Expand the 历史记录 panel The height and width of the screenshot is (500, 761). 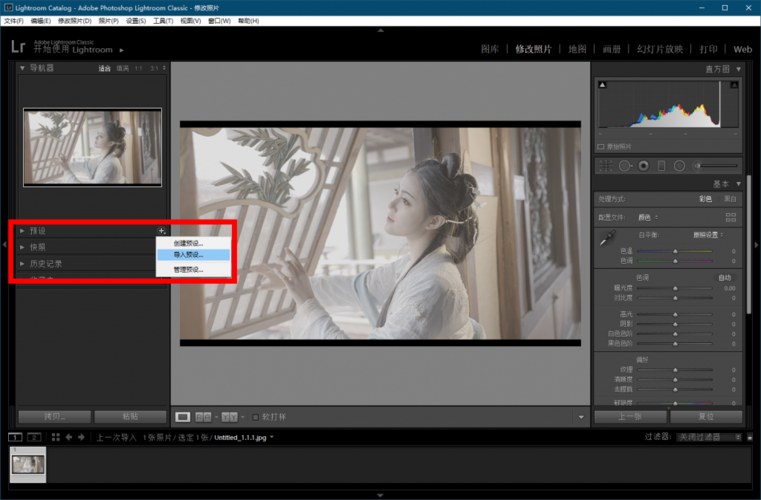45,263
